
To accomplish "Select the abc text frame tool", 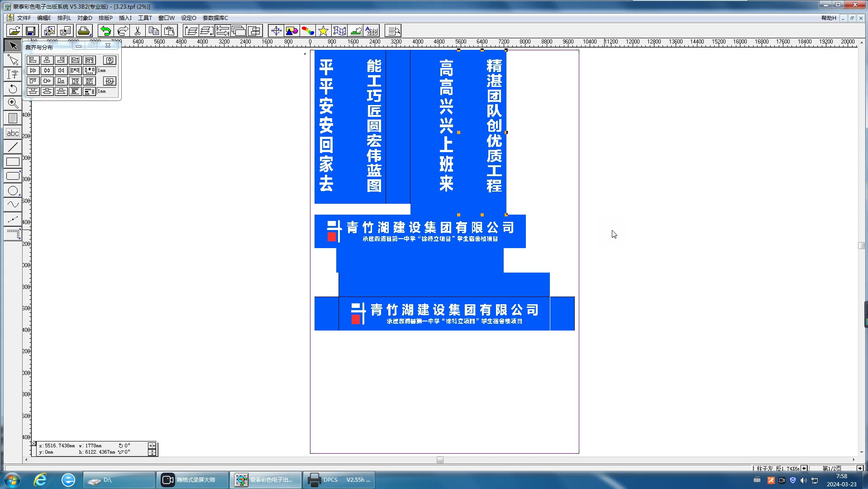I will 13,133.
